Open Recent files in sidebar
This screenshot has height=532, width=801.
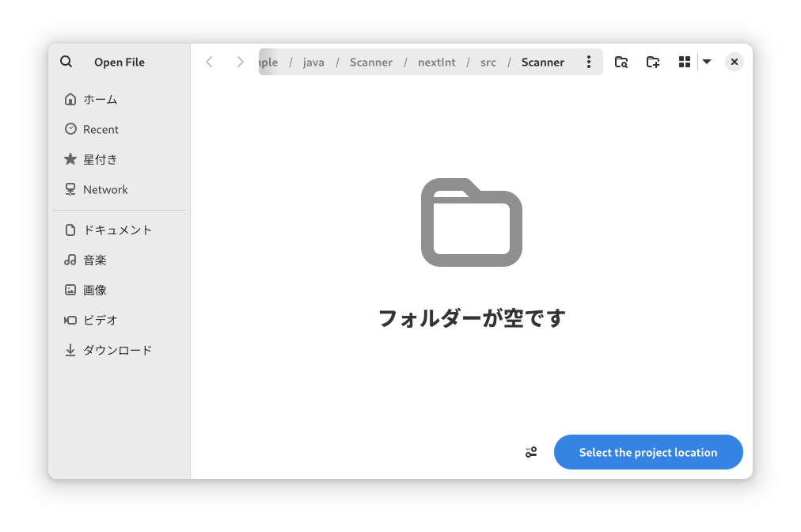120,129
